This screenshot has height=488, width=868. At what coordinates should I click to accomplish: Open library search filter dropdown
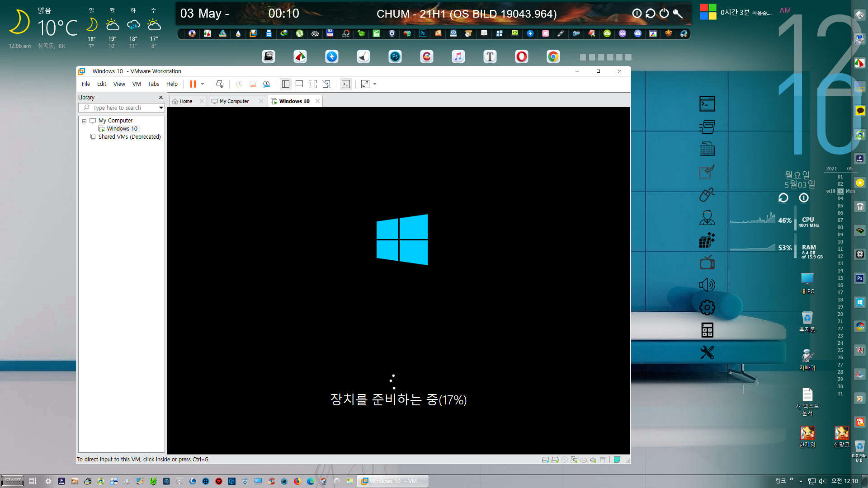pos(161,108)
